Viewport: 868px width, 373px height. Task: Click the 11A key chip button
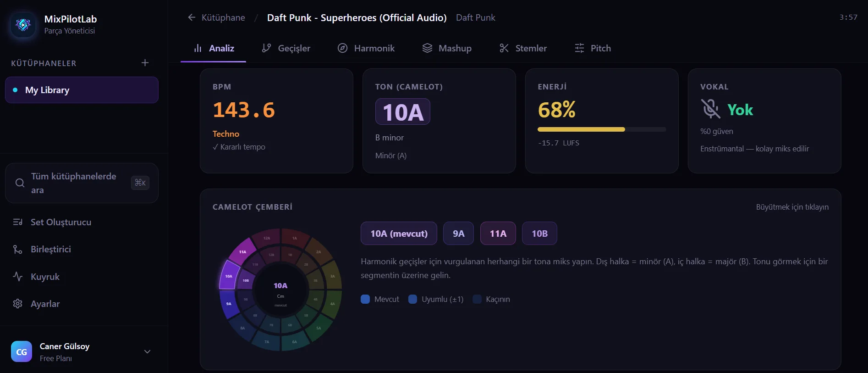[x=498, y=234]
